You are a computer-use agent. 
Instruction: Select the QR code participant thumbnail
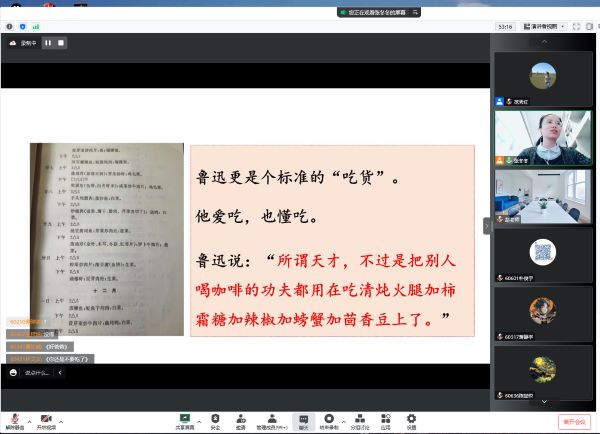[x=542, y=251]
